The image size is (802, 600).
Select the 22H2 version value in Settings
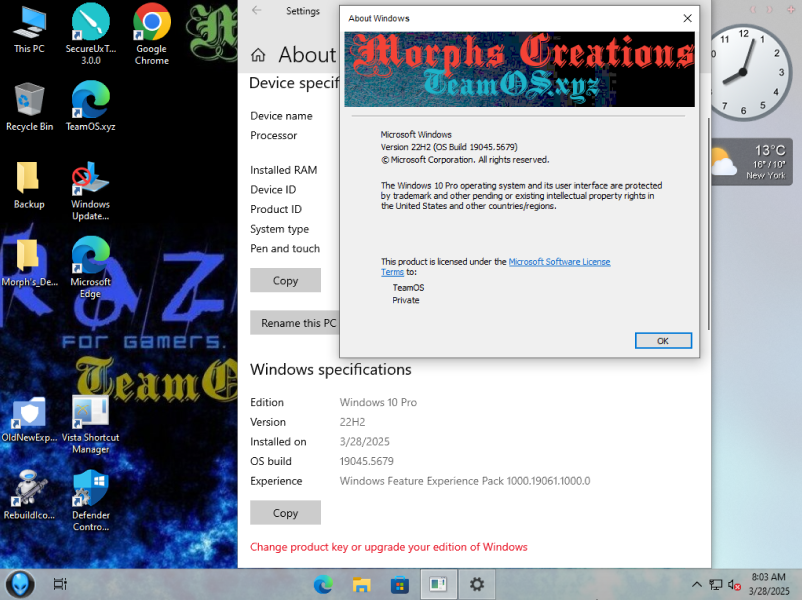pos(352,423)
